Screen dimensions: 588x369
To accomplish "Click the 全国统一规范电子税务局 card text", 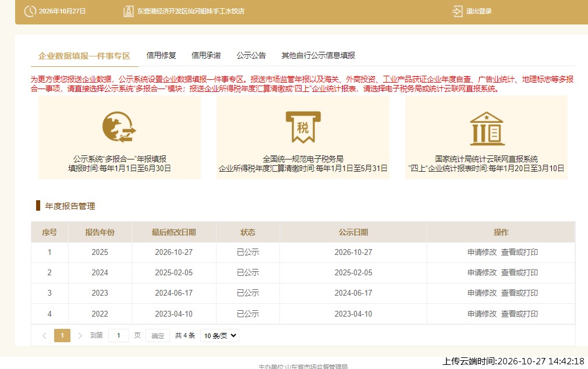I will [303, 159].
